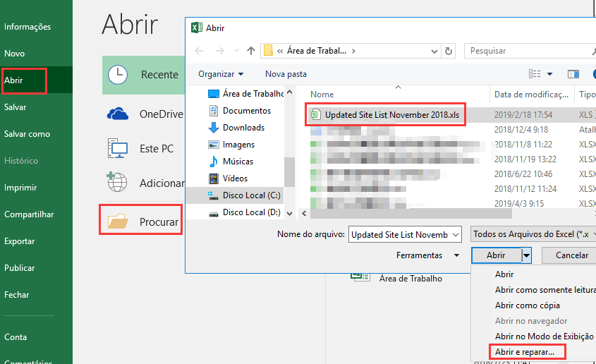Choose Abrir no Modo de Exibição Protegido
Screen dimensions: 596x364
click(x=545, y=336)
